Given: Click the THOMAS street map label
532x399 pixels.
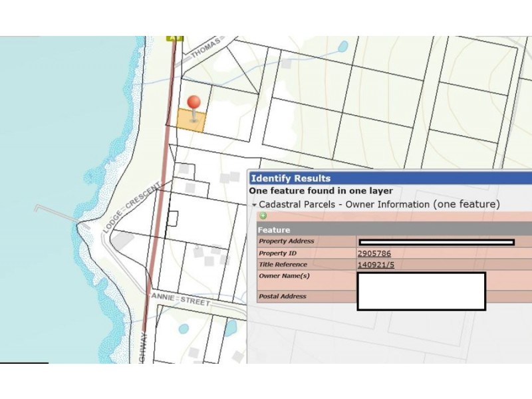Looking at the screenshot, I should click(205, 49).
